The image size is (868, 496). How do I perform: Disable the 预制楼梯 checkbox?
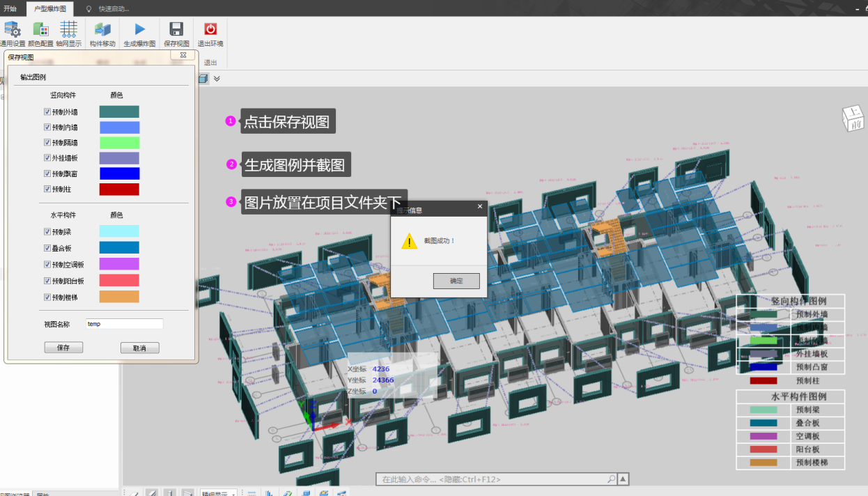point(47,297)
